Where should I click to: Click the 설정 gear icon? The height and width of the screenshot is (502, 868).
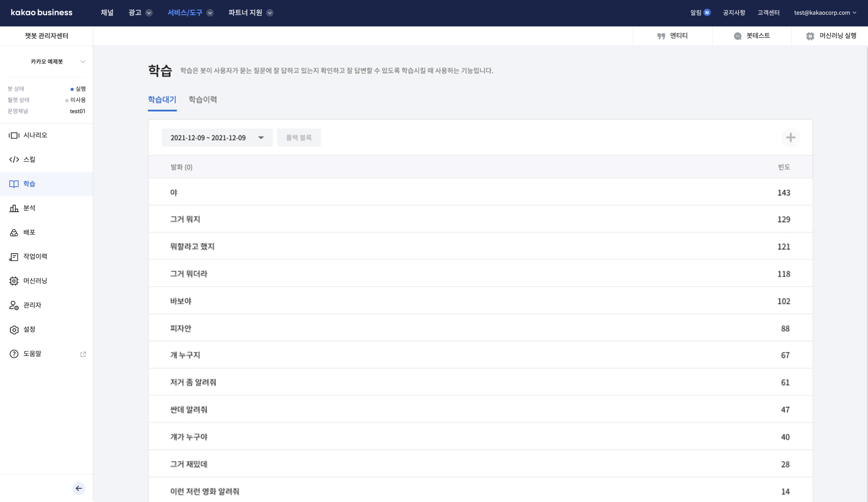pyautogui.click(x=14, y=329)
